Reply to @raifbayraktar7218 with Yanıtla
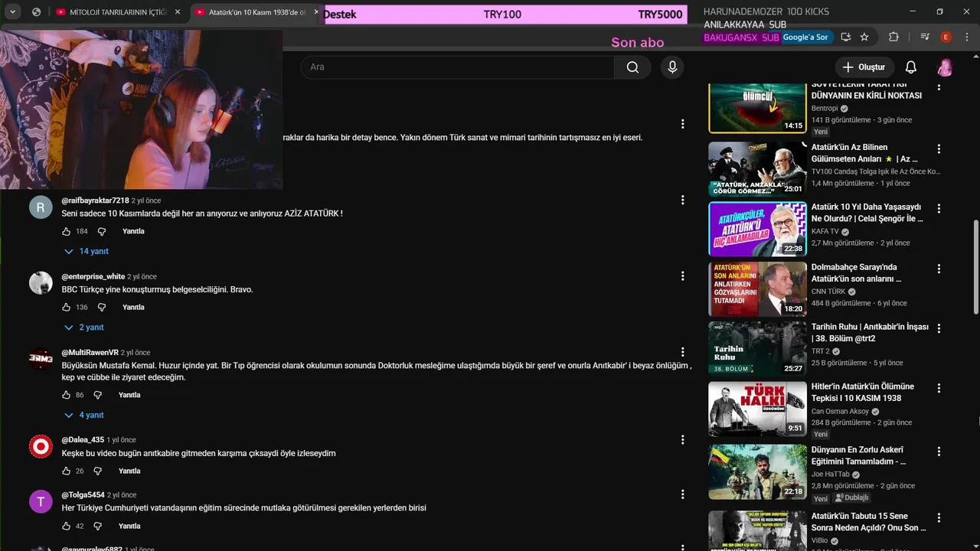Viewport: 980px width, 551px height. point(133,231)
